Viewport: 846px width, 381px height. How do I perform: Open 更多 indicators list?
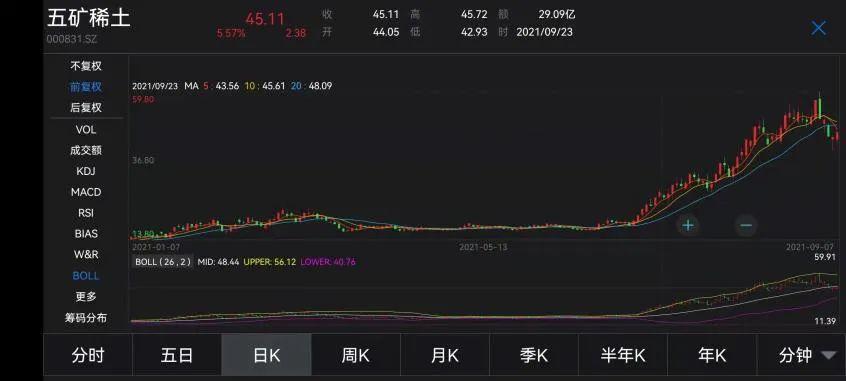pyautogui.click(x=86, y=297)
